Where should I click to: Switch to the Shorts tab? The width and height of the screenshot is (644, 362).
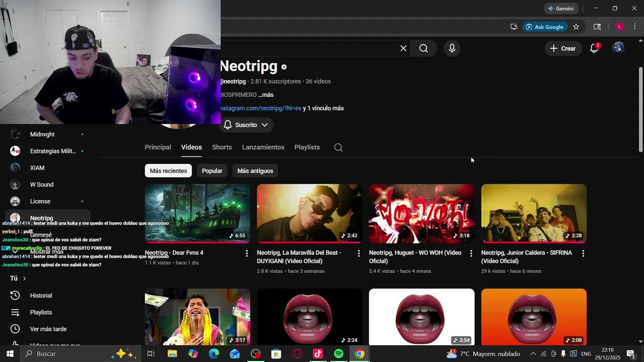(222, 147)
